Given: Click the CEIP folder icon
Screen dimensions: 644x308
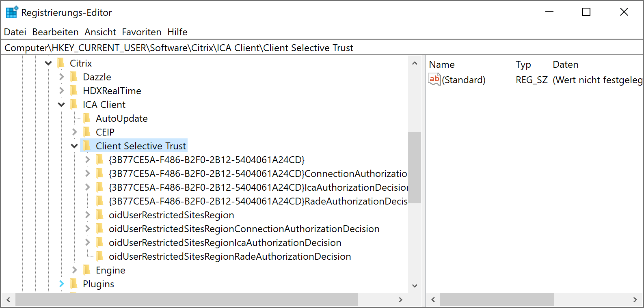Looking at the screenshot, I should point(86,132).
